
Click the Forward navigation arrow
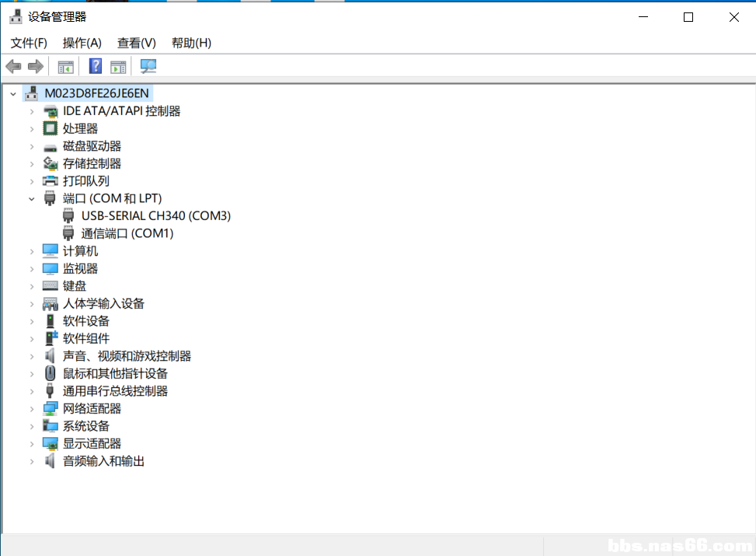click(35, 66)
